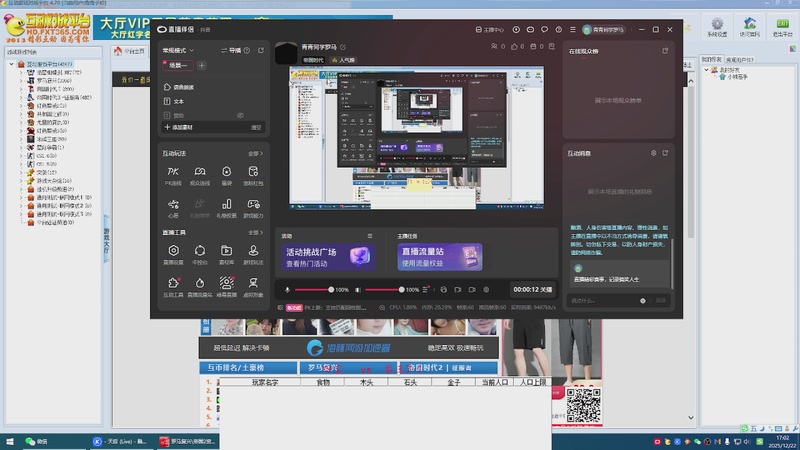Image resolution: width=800 pixels, height=450 pixels.
Task: Open the 虚拟形象 virtual avatar icon
Action: [253, 287]
